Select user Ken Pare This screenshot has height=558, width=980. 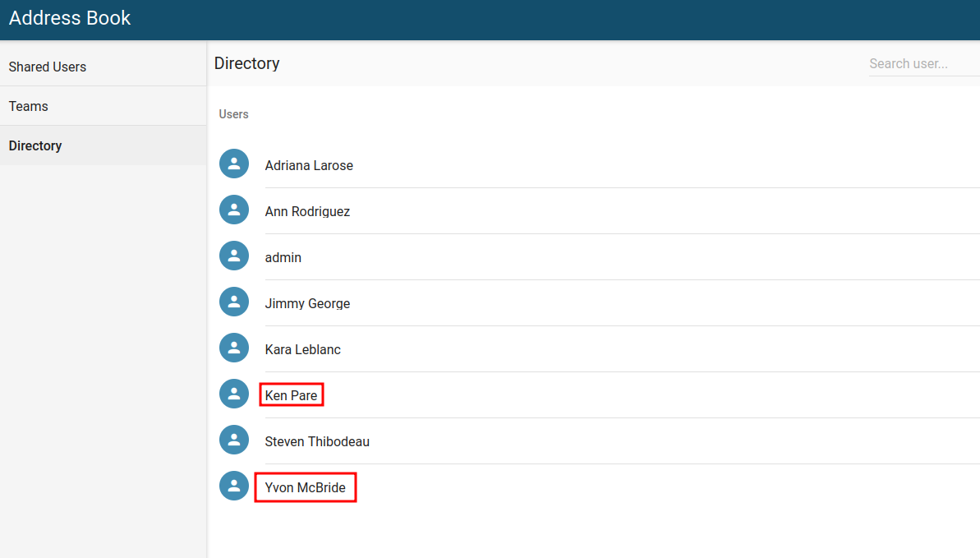coord(292,395)
